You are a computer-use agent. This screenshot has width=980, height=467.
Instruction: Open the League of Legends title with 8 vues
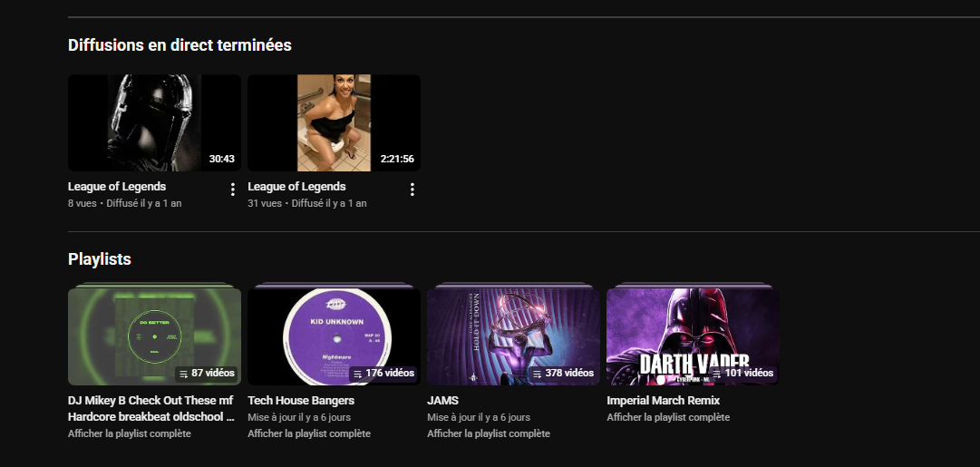coord(117,186)
